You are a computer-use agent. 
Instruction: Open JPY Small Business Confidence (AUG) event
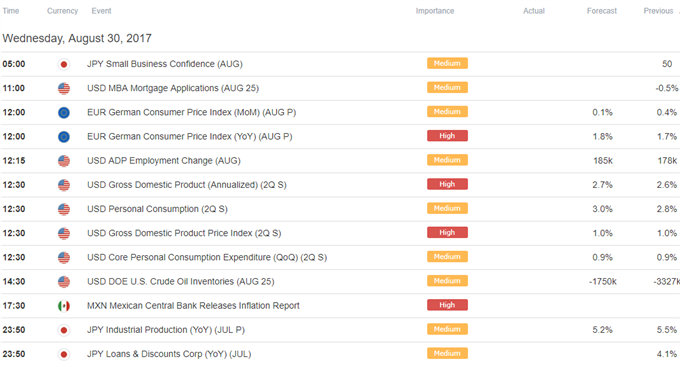[165, 64]
